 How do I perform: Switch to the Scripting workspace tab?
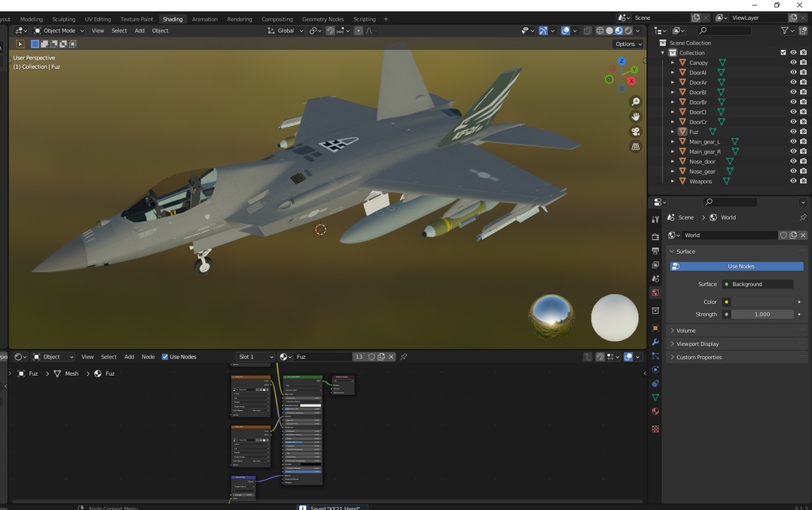tap(364, 19)
